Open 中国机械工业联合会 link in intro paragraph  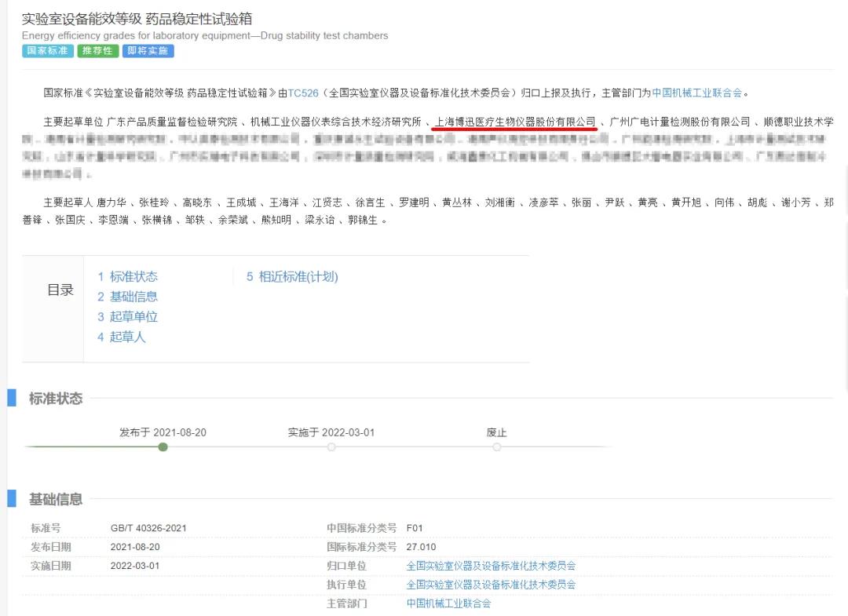[x=696, y=93]
